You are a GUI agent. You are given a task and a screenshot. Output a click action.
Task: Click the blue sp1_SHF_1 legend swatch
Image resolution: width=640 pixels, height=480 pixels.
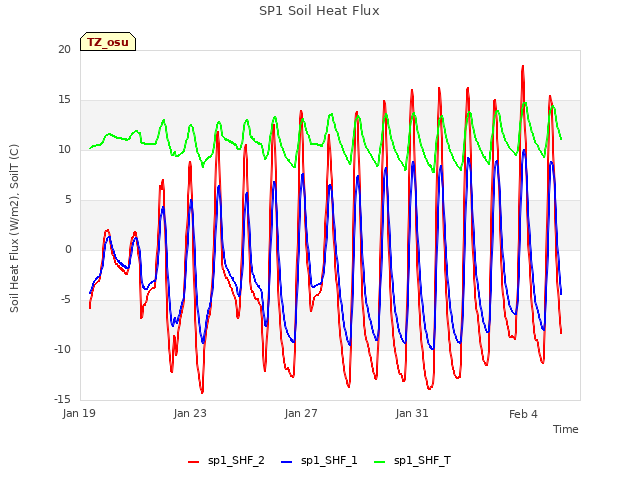coord(287,462)
